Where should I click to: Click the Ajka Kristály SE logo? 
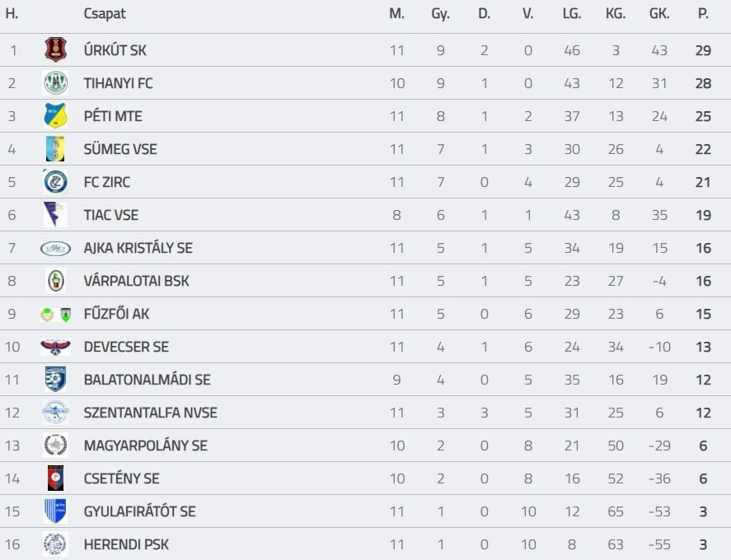(55, 248)
